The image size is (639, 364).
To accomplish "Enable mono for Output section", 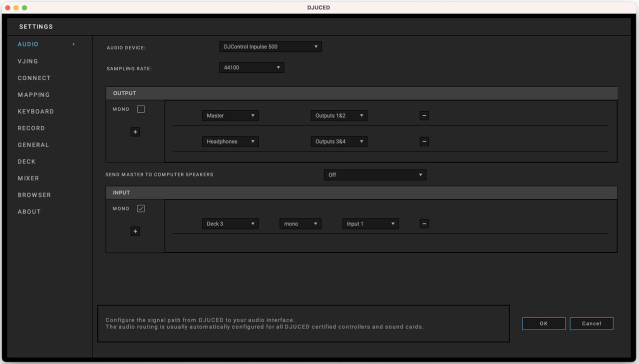I will pos(141,109).
